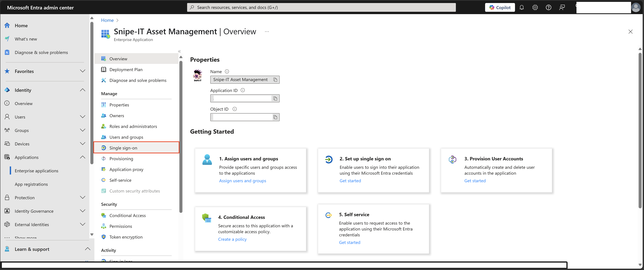Show the Name info tooltip icon
Image resolution: width=644 pixels, height=270 pixels.
[x=227, y=72]
